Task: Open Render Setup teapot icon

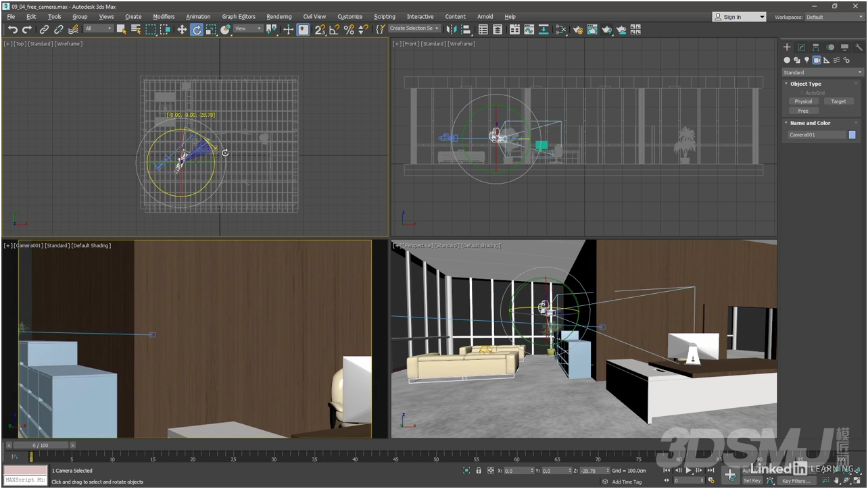Action: [578, 29]
